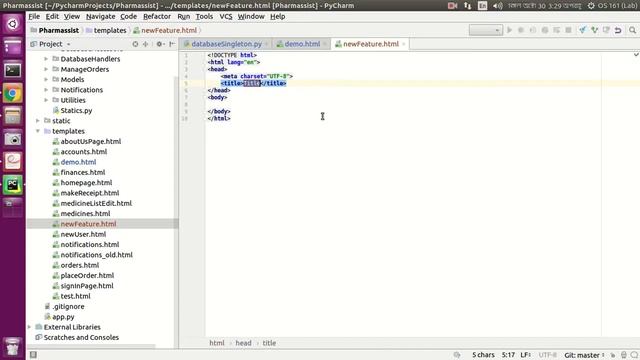The width and height of the screenshot is (640, 360).
Task: Select medicineListEdit.html file
Action: [x=96, y=203]
